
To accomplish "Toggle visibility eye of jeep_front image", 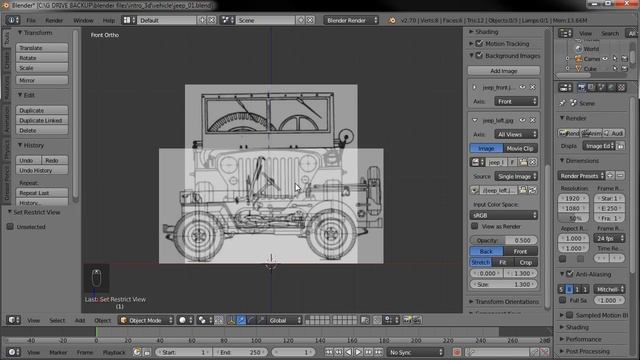I will (522, 87).
